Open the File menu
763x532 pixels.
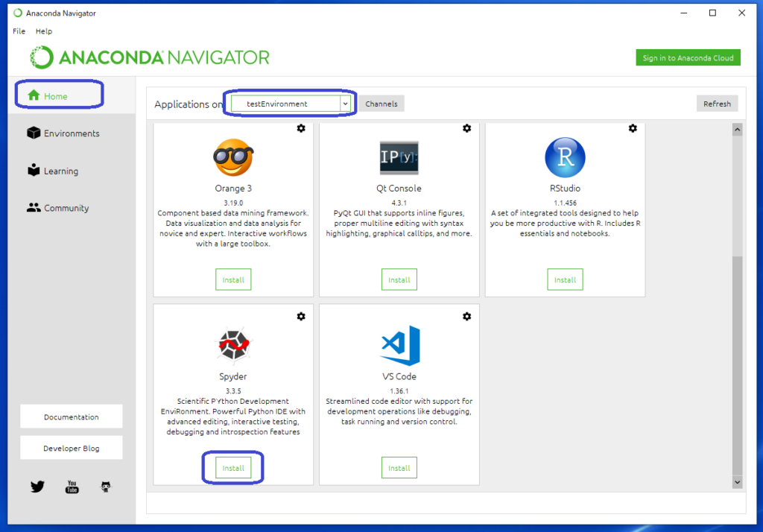[19, 31]
